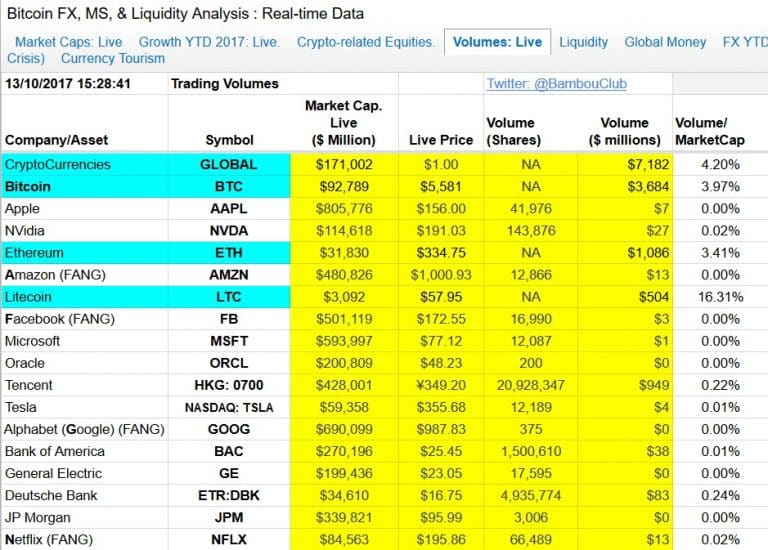Switch to Growth YTD 2017: Live tab
The height and width of the screenshot is (550, 768).
209,42
